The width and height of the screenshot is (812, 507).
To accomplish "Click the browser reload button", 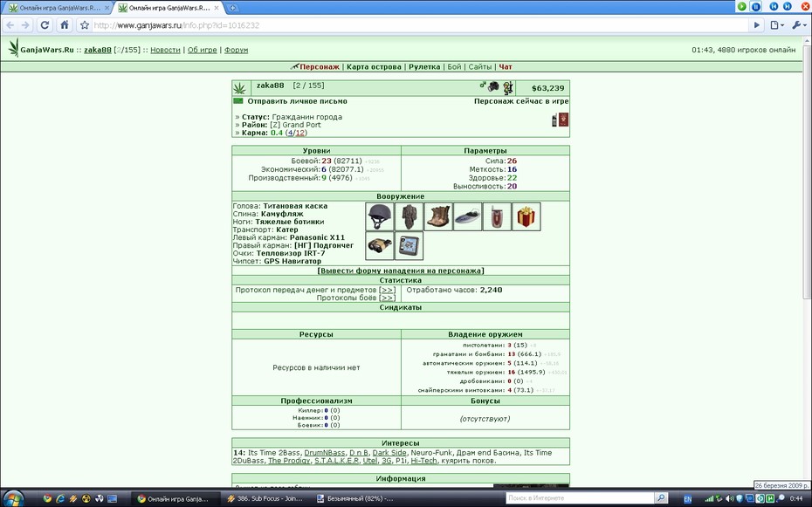I will point(45,24).
